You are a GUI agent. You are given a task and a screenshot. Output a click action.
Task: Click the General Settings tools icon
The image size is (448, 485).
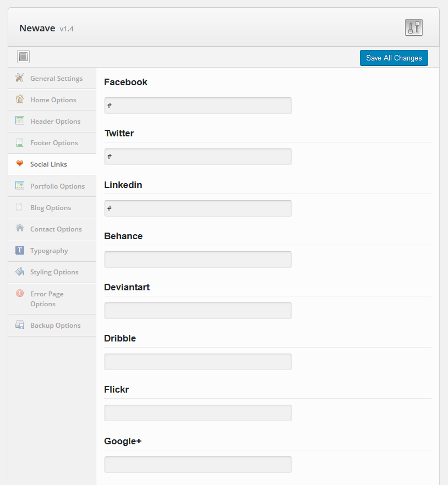pyautogui.click(x=20, y=78)
